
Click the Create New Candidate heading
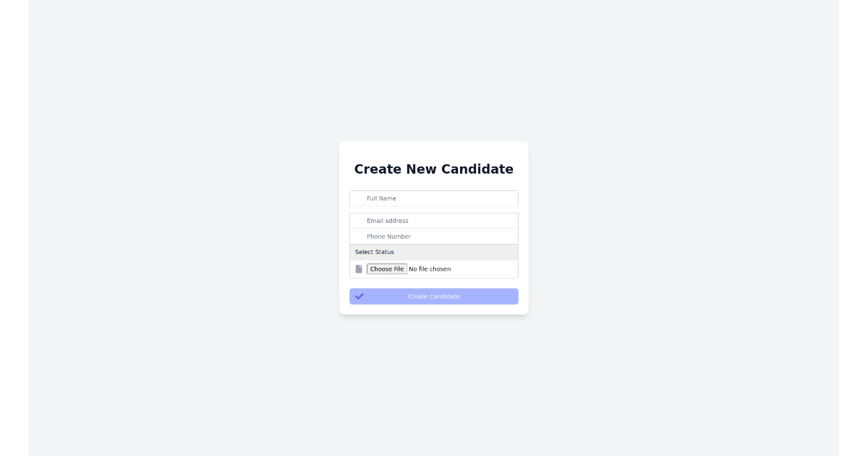pyautogui.click(x=434, y=169)
